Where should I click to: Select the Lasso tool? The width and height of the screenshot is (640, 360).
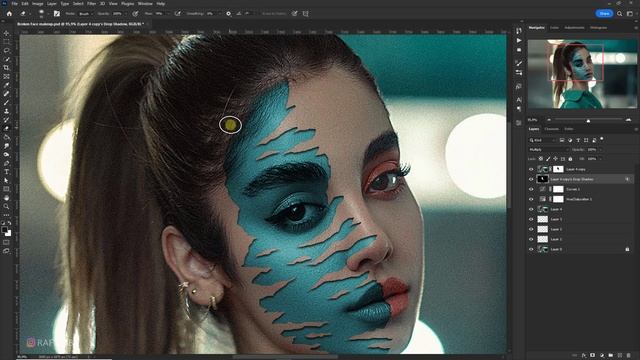(6, 51)
